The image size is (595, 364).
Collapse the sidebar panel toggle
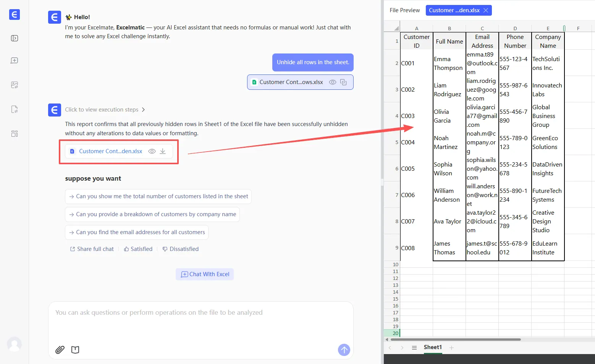(x=14, y=38)
